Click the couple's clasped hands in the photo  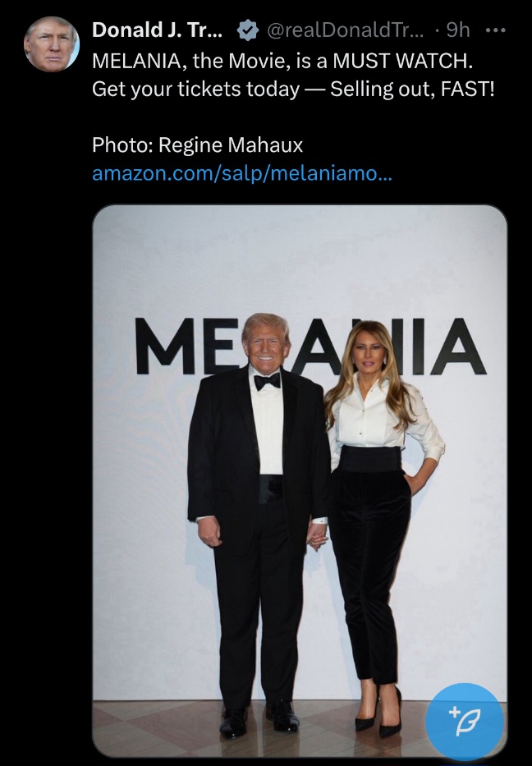(x=316, y=537)
